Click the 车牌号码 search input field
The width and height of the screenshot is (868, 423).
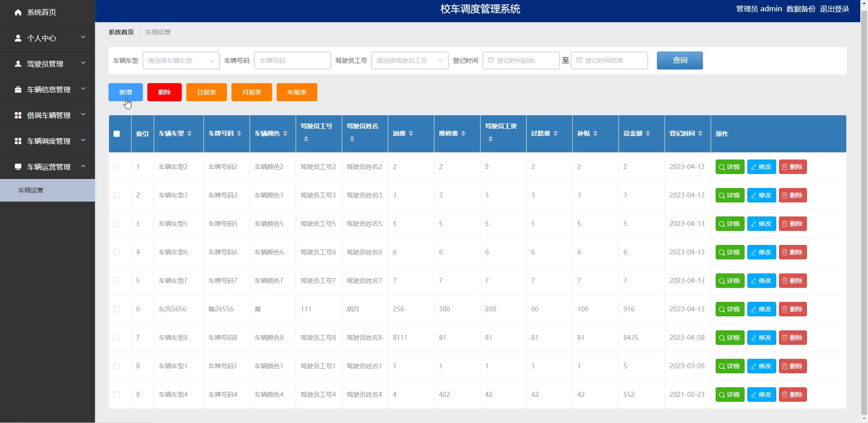(292, 61)
